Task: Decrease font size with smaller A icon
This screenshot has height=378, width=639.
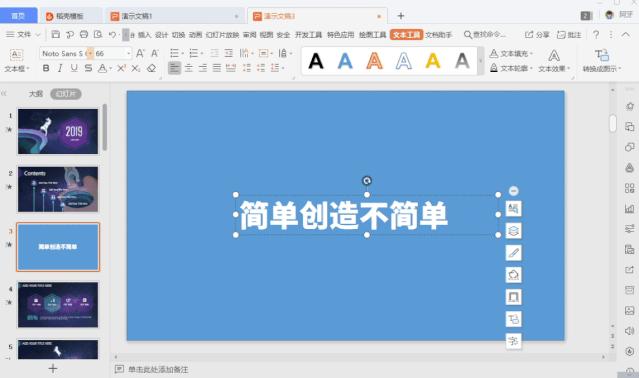Action: tap(155, 53)
